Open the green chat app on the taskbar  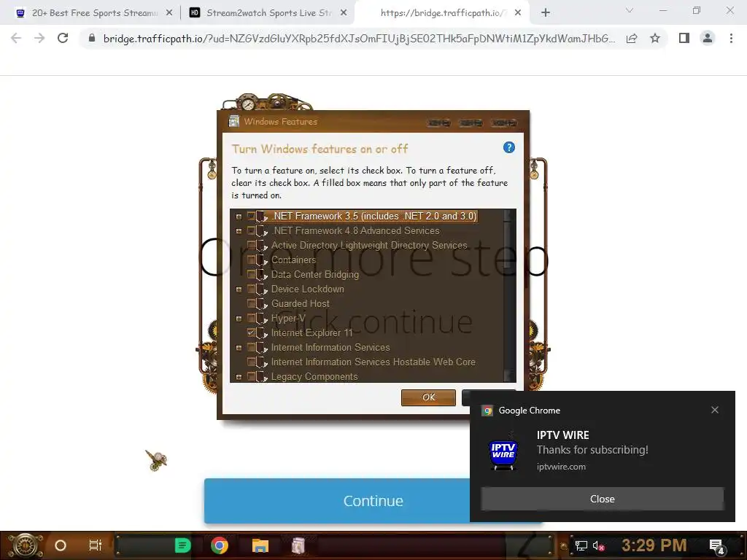click(182, 545)
